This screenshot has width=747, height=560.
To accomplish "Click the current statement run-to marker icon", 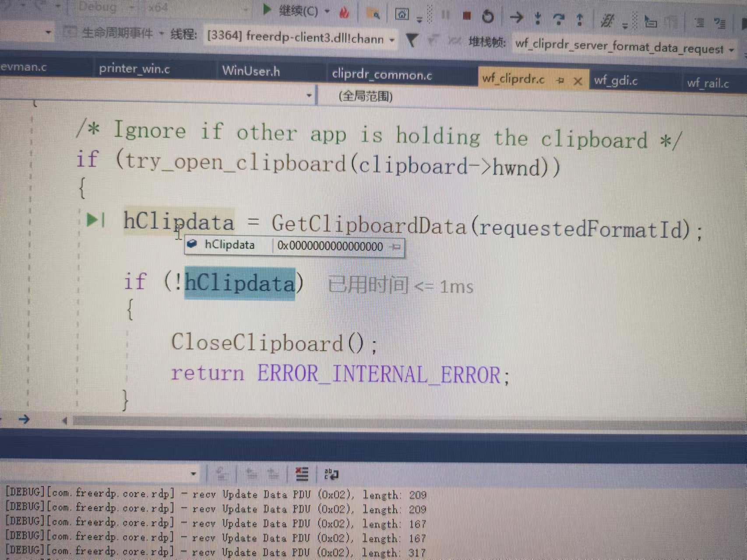I will click(95, 220).
